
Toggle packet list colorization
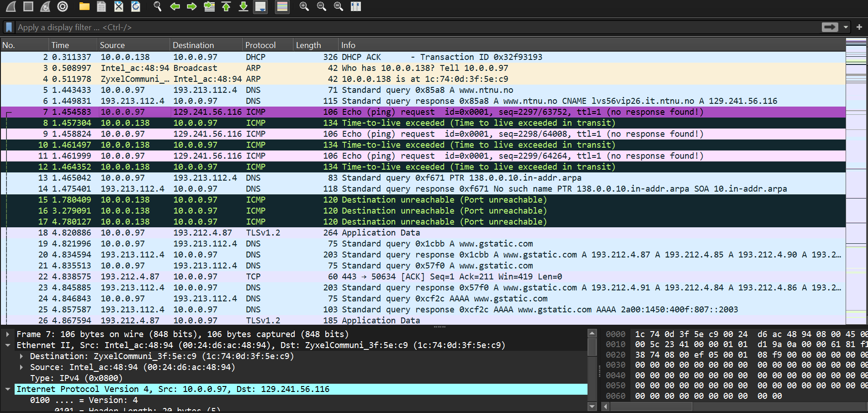pos(282,6)
